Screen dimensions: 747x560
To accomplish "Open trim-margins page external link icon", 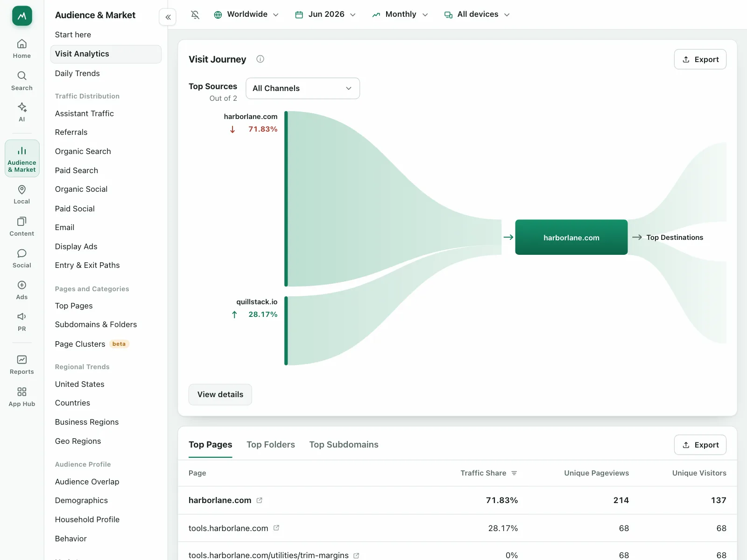I will coord(357,555).
